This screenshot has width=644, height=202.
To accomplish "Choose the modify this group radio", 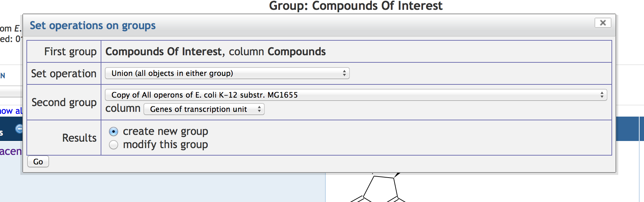I will point(114,145).
